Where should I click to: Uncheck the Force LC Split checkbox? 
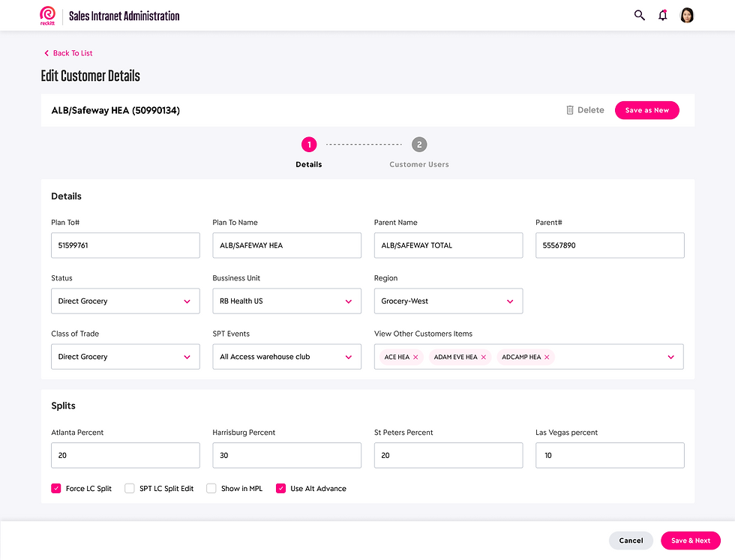[x=56, y=489]
